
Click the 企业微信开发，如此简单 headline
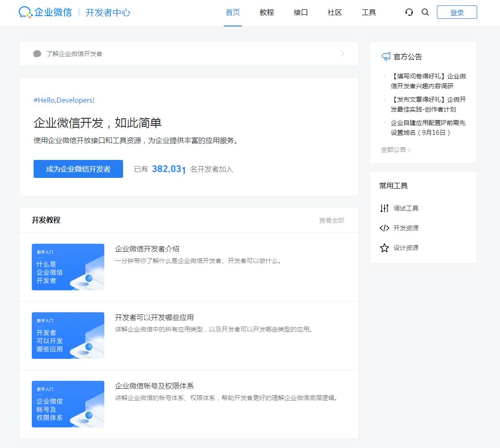coord(98,123)
